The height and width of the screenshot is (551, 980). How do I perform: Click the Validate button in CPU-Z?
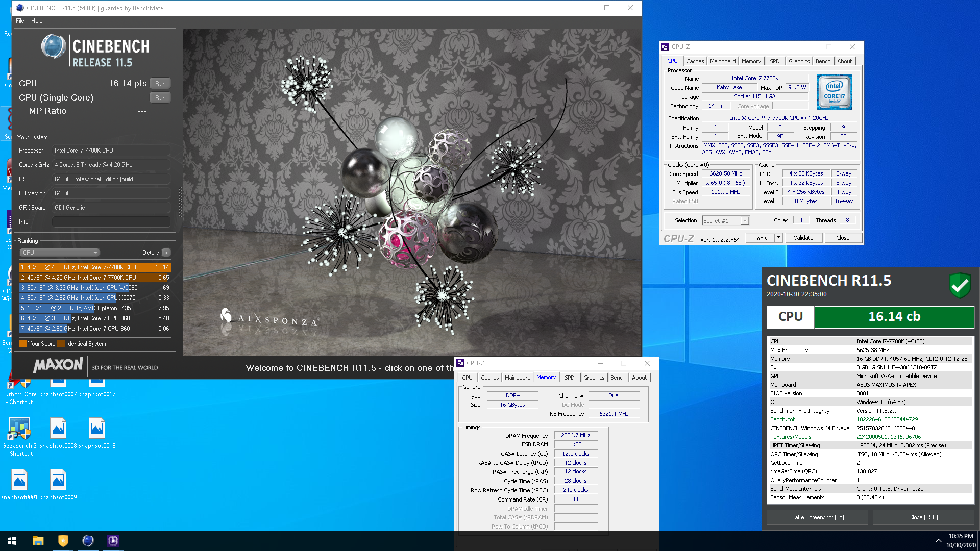pos(803,238)
